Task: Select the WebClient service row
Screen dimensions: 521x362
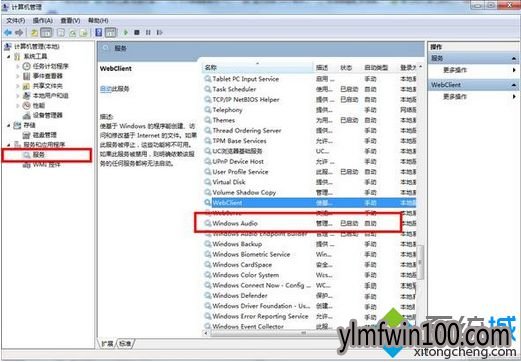Action: tap(309, 203)
